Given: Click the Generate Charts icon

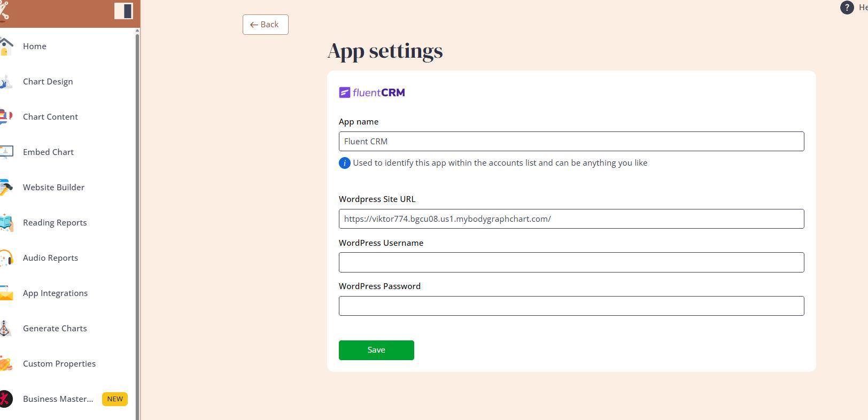Looking at the screenshot, I should coord(5,329).
